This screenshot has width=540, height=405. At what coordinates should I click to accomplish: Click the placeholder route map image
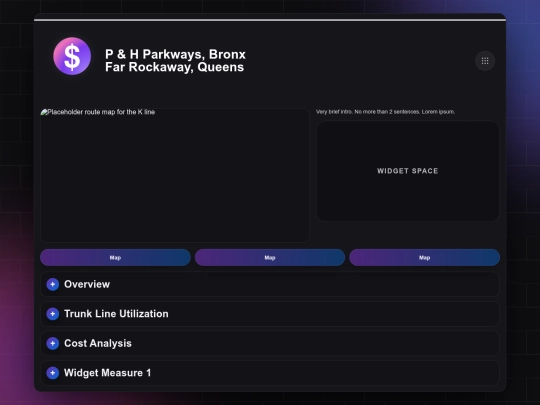pos(175,175)
